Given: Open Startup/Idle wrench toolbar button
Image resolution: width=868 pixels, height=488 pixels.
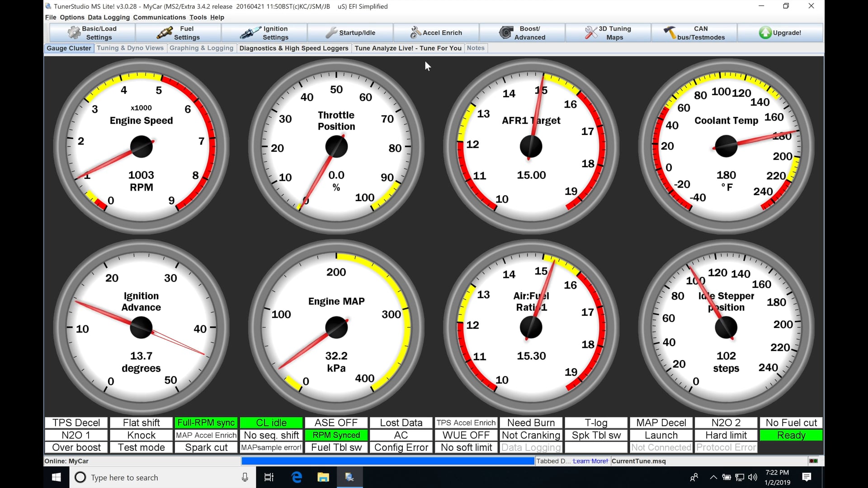Looking at the screenshot, I should (350, 33).
